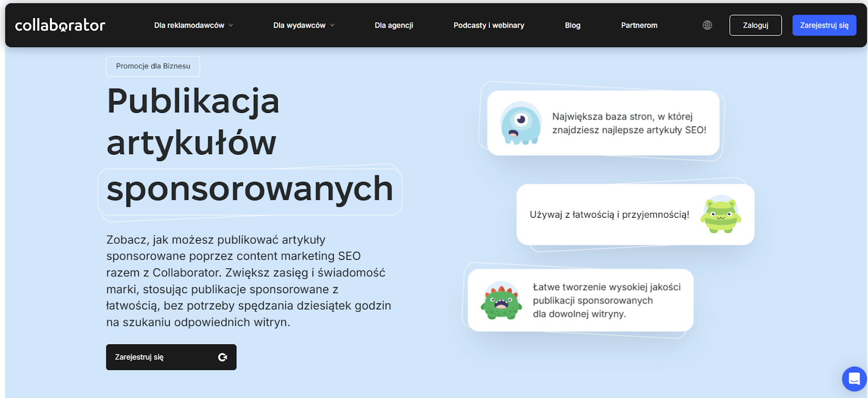
Task: Click the Łatwe tworzenie wysokiej jakości text
Action: [x=607, y=300]
